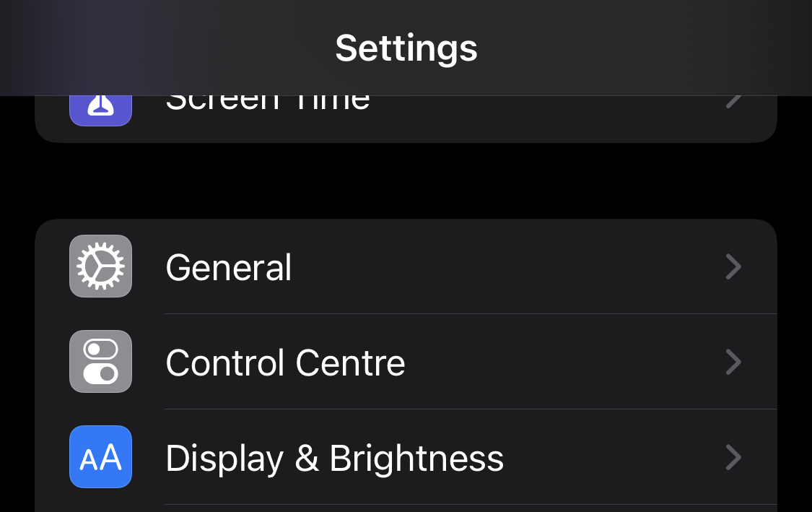Open Control Centre via its chevron
This screenshot has height=512, width=812.
pyautogui.click(x=733, y=362)
